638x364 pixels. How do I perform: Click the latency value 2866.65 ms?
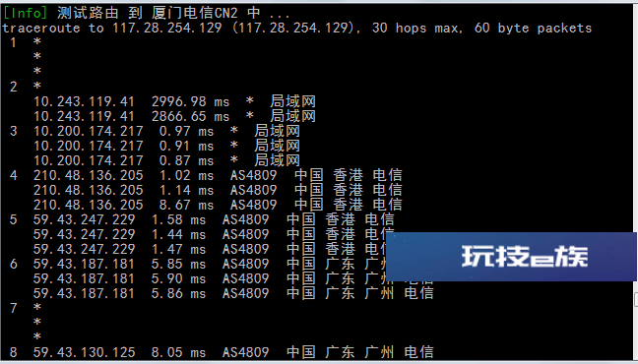[x=190, y=116]
